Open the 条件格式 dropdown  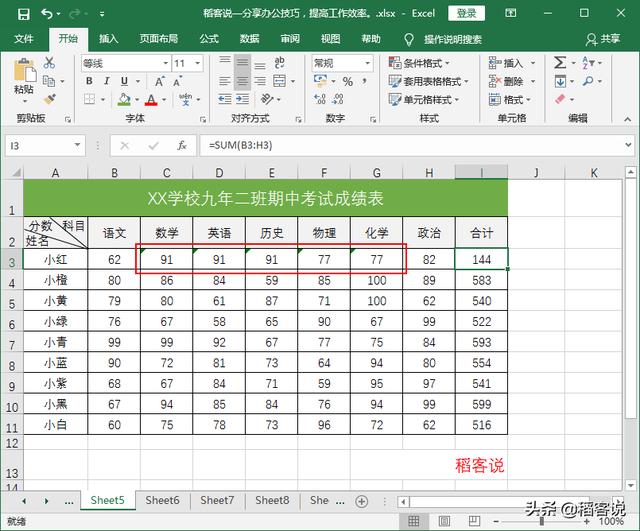(419, 63)
